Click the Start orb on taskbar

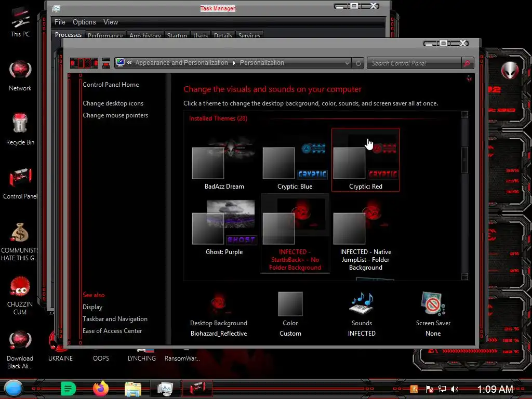[13, 389]
